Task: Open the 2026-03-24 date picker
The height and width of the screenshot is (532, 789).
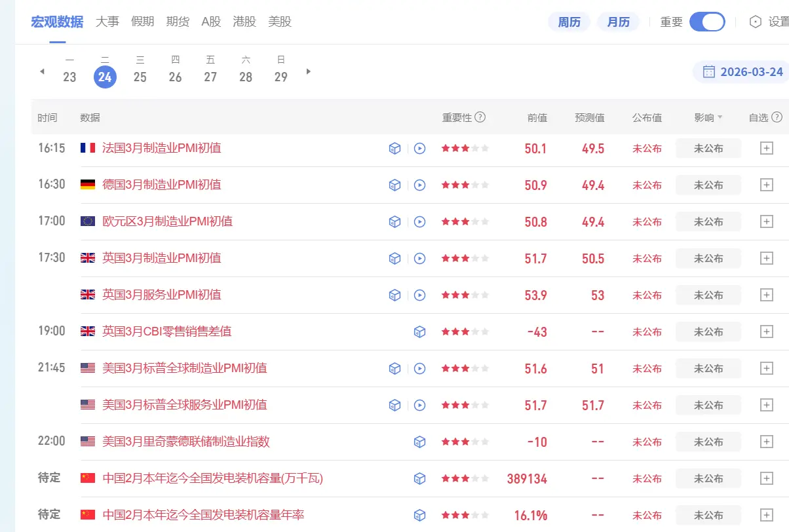Action: [742, 72]
